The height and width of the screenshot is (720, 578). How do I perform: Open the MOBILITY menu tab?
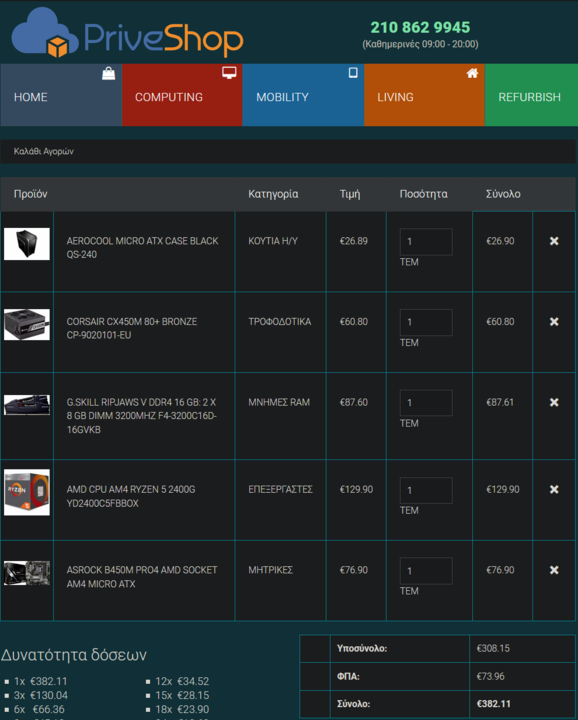pos(303,95)
